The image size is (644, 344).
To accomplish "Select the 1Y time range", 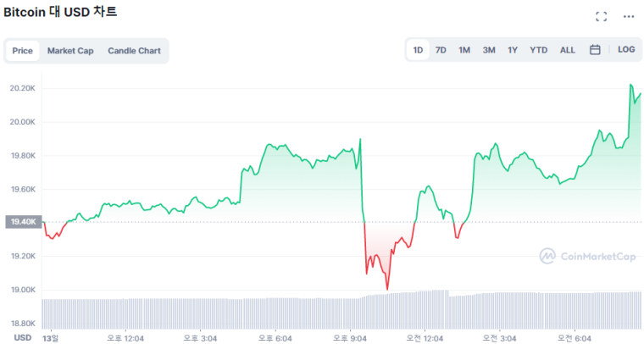I will [x=513, y=50].
